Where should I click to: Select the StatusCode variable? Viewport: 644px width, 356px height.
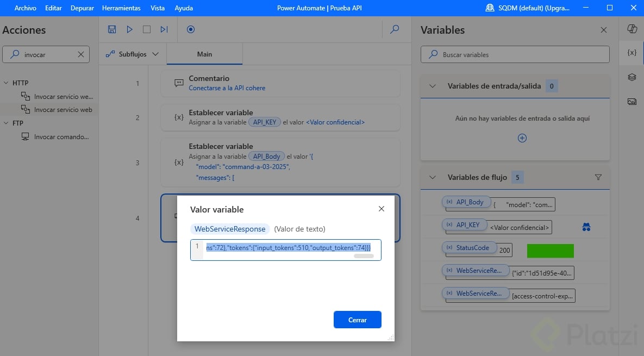pyautogui.click(x=469, y=248)
